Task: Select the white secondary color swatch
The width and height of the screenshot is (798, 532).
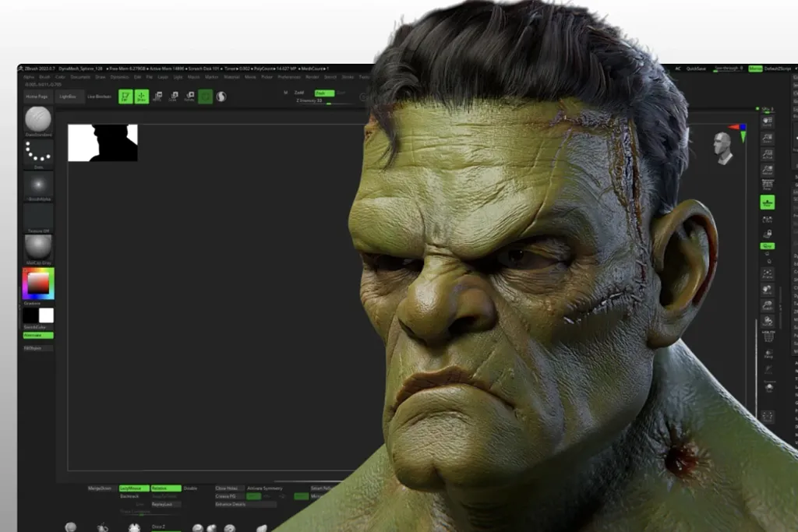Action: pos(46,315)
